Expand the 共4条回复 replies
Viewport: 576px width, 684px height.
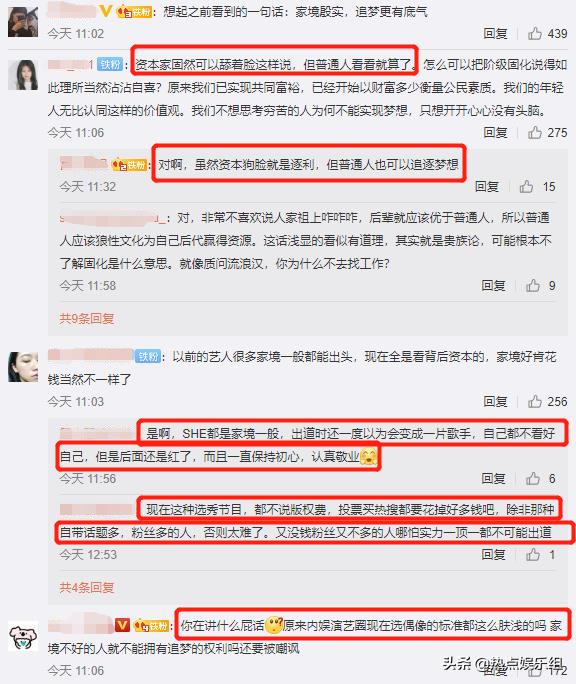(x=86, y=588)
